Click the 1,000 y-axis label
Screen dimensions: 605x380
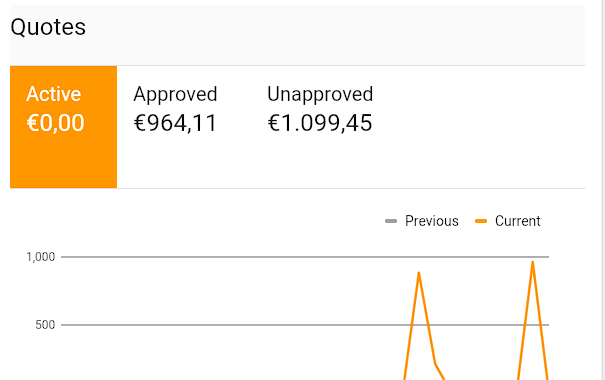(x=41, y=257)
